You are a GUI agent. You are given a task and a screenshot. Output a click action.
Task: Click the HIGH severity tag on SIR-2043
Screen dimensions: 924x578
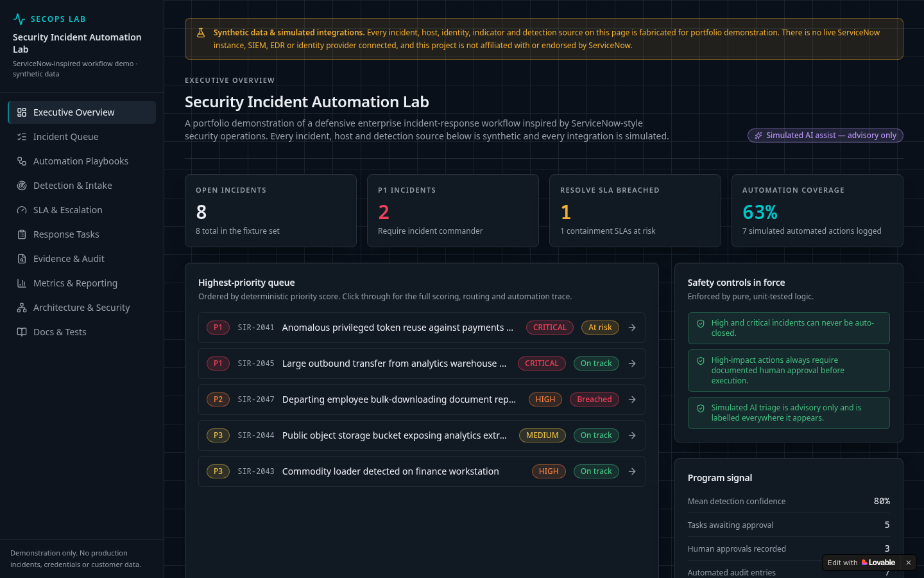click(x=549, y=471)
